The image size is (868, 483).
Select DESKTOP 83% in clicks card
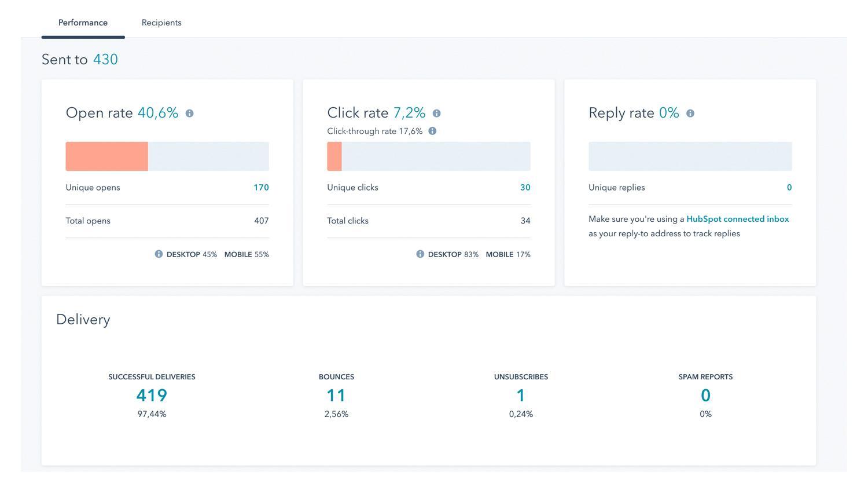tap(453, 255)
